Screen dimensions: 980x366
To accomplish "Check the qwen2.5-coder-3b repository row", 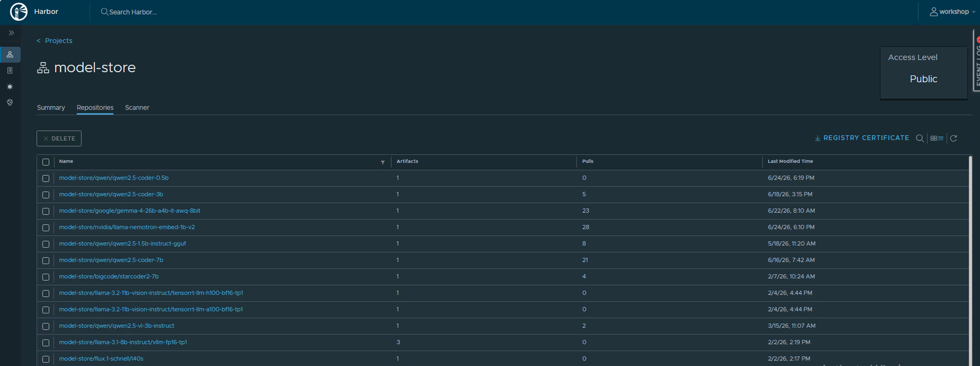I will (46, 195).
